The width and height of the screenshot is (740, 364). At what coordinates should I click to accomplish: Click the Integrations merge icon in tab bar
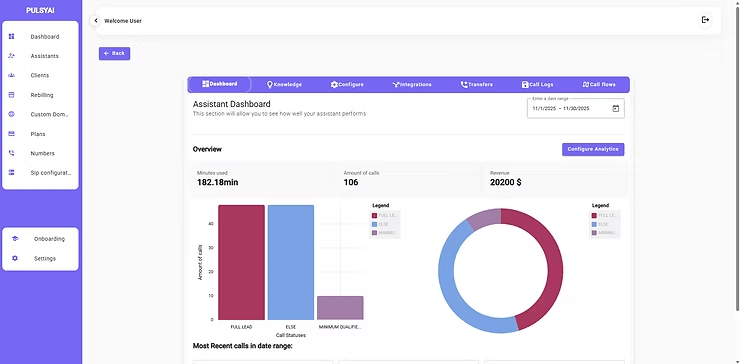coord(395,85)
